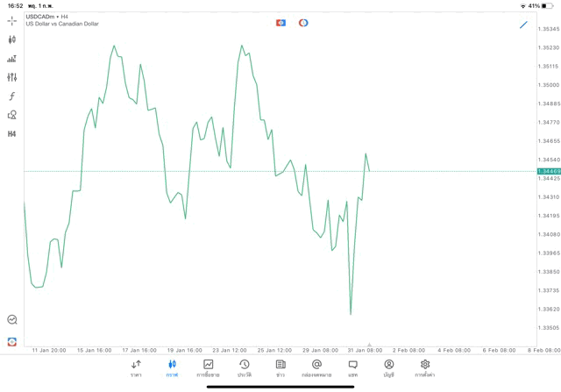Open the กล่องจดหมาย mailbox tab

(316, 368)
